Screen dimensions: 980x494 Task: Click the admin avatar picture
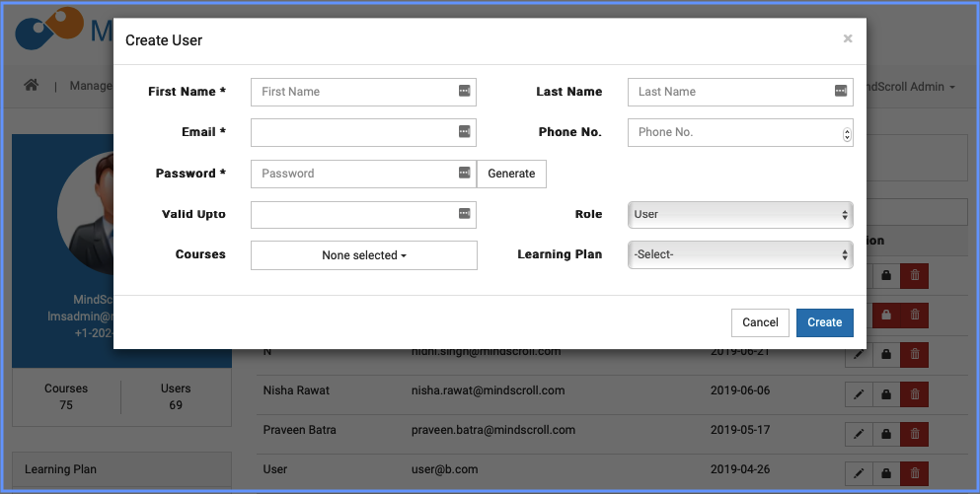point(86,212)
